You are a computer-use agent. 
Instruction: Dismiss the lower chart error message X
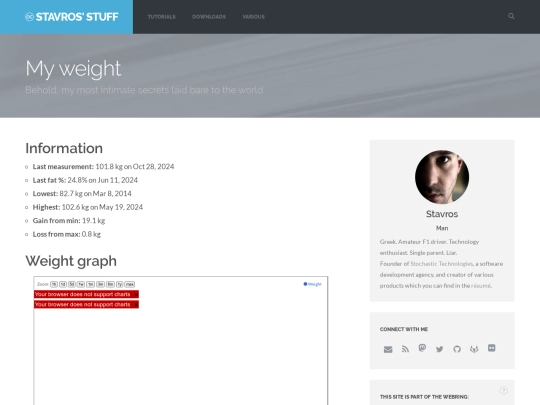click(x=136, y=305)
